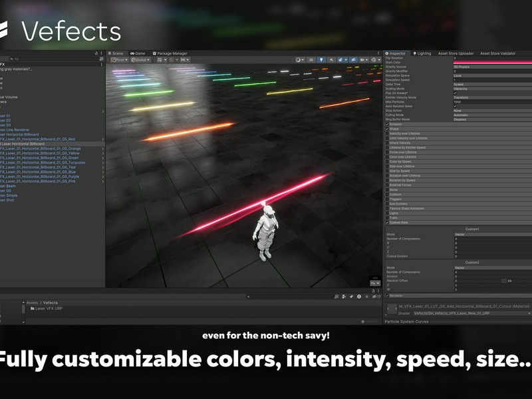Select Laser Beam in hierarchy
Viewport: 532px width, 399px height.
pyautogui.click(x=8, y=186)
